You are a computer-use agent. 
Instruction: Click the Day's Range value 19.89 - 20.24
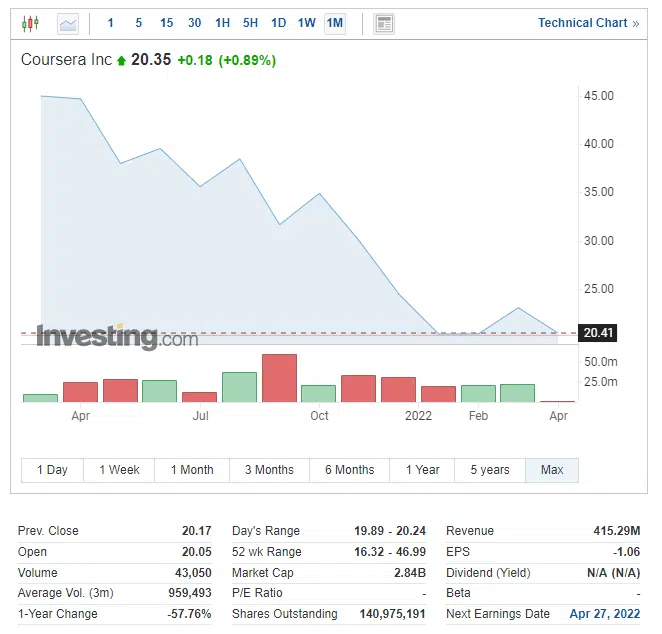(x=390, y=531)
